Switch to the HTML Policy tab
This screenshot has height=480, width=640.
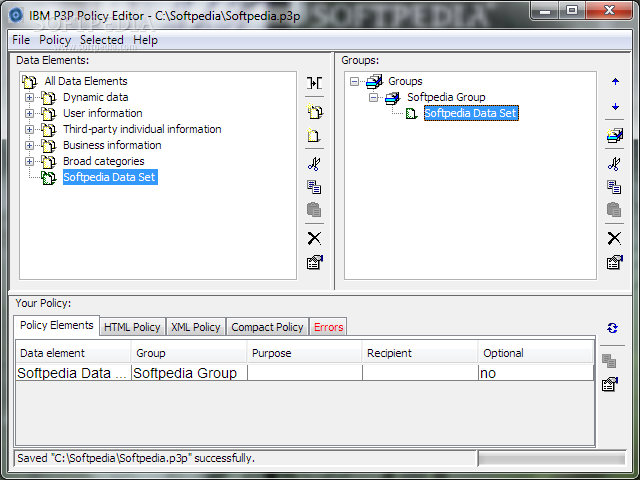tap(132, 327)
